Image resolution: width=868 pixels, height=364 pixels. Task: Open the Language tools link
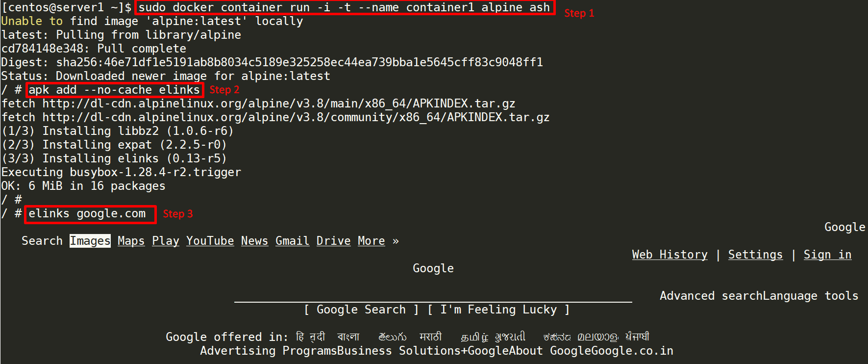[811, 296]
